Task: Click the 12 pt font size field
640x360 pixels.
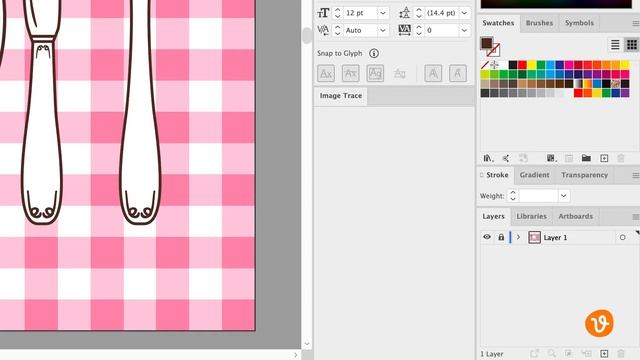Action: [x=360, y=13]
